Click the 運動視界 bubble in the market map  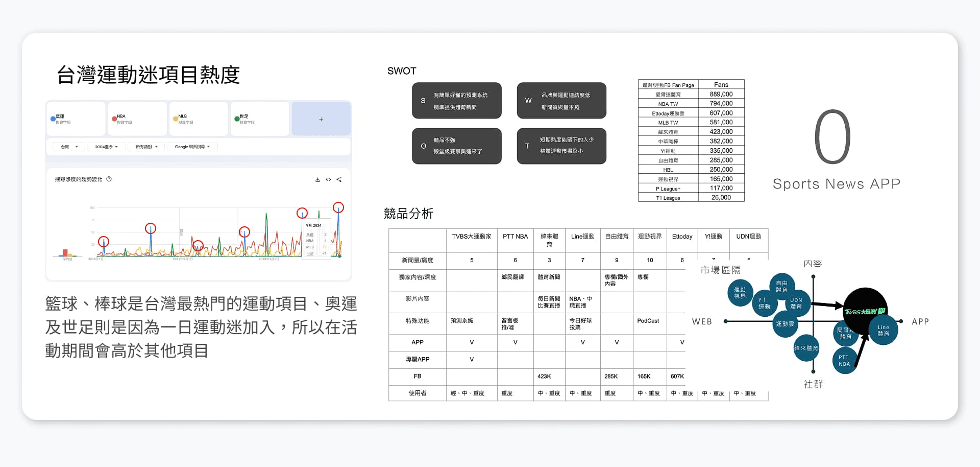(740, 293)
